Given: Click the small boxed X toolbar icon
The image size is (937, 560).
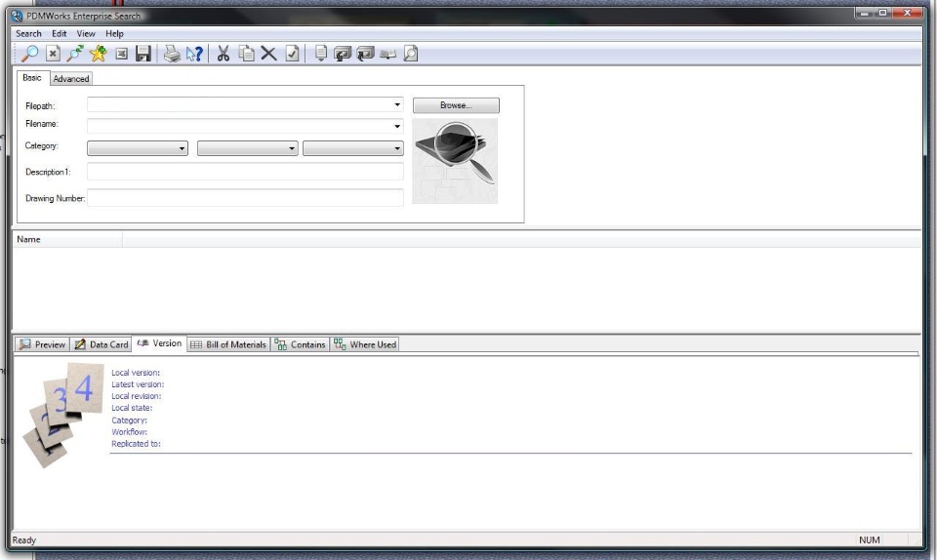Looking at the screenshot, I should coord(121,55).
